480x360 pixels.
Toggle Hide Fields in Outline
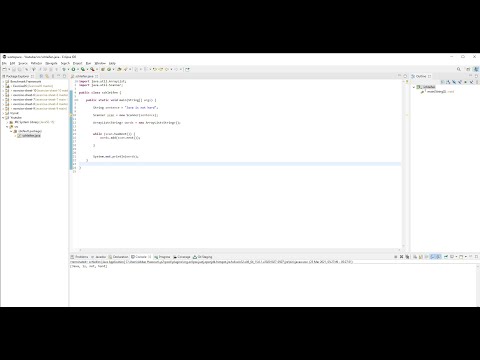click(454, 82)
